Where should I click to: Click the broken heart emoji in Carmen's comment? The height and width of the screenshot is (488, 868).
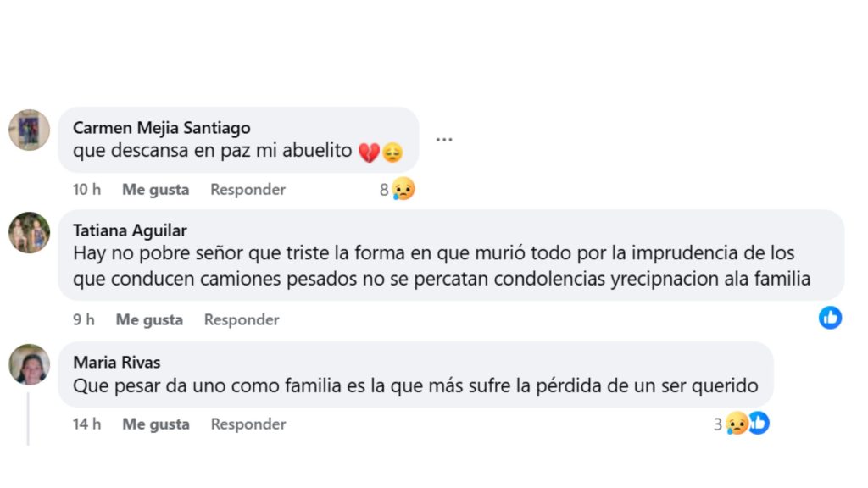coord(368,150)
